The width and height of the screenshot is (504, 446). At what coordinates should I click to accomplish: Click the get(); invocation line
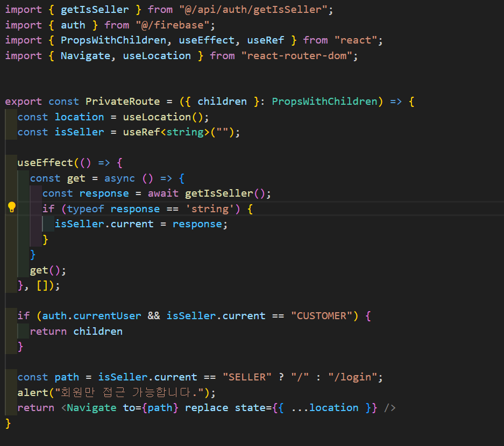coord(48,270)
